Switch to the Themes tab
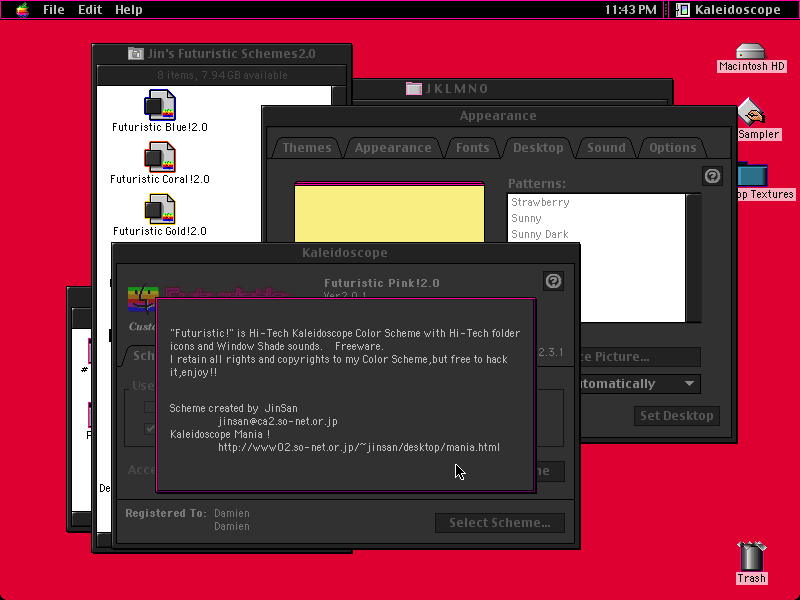Viewport: 800px width, 600px height. pos(307,147)
